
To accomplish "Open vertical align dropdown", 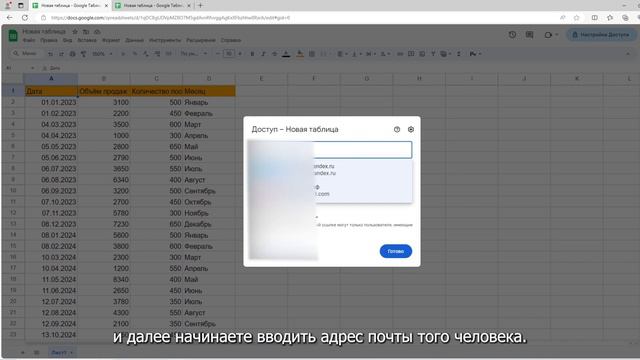I will (x=356, y=54).
